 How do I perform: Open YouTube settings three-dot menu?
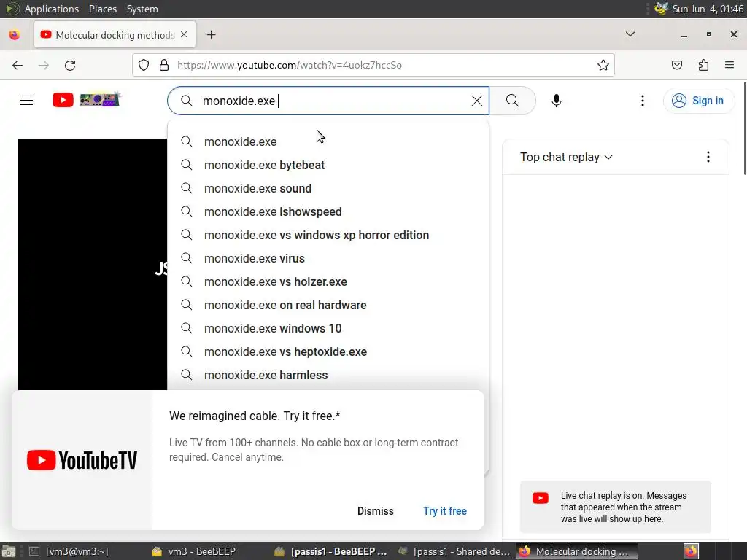(642, 101)
